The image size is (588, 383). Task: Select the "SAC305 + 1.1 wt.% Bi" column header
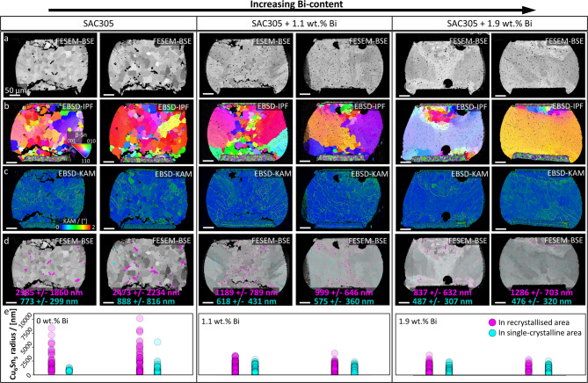pos(294,24)
